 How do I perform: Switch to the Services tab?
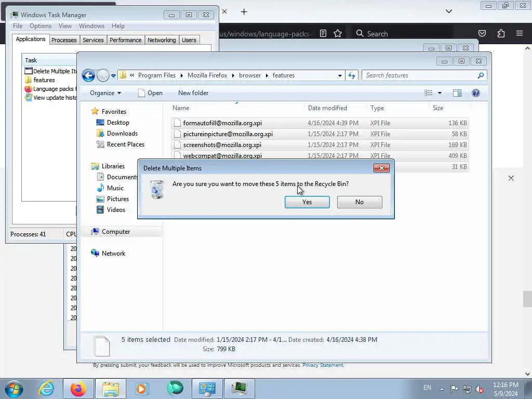click(x=93, y=40)
